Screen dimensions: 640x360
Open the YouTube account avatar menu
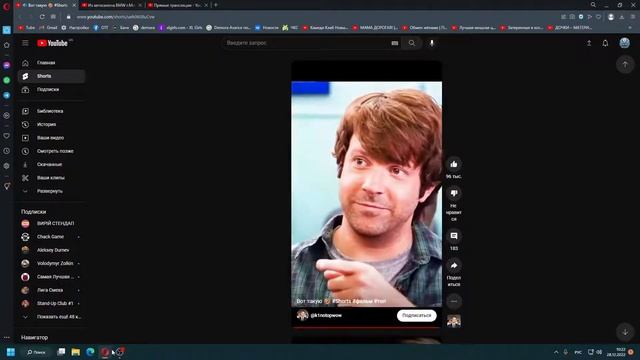tap(624, 43)
